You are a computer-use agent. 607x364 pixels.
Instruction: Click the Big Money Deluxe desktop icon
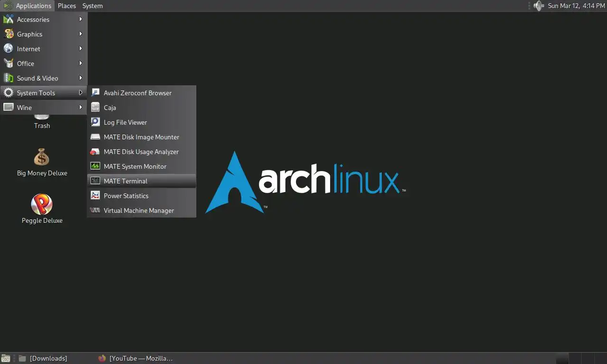click(x=42, y=157)
